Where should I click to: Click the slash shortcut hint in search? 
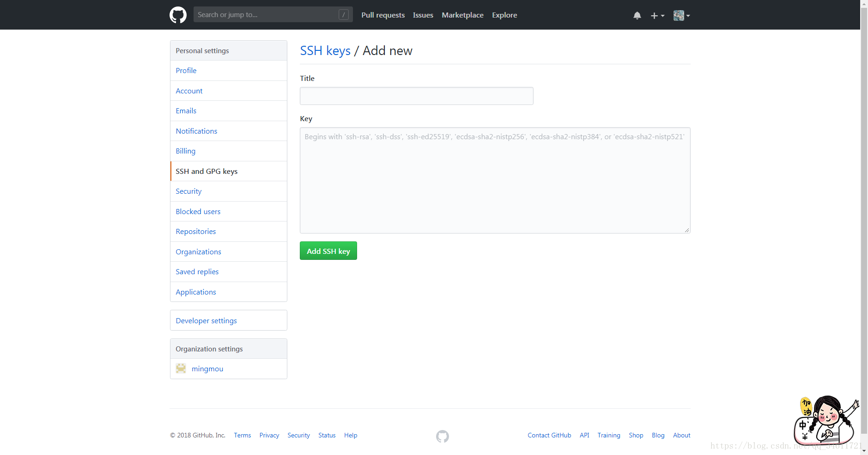click(344, 15)
